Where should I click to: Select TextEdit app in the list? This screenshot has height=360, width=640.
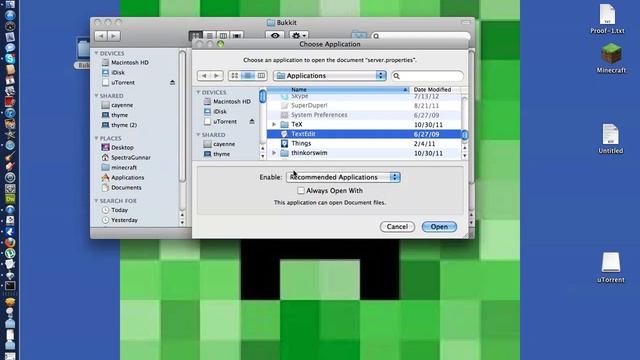pos(364,134)
